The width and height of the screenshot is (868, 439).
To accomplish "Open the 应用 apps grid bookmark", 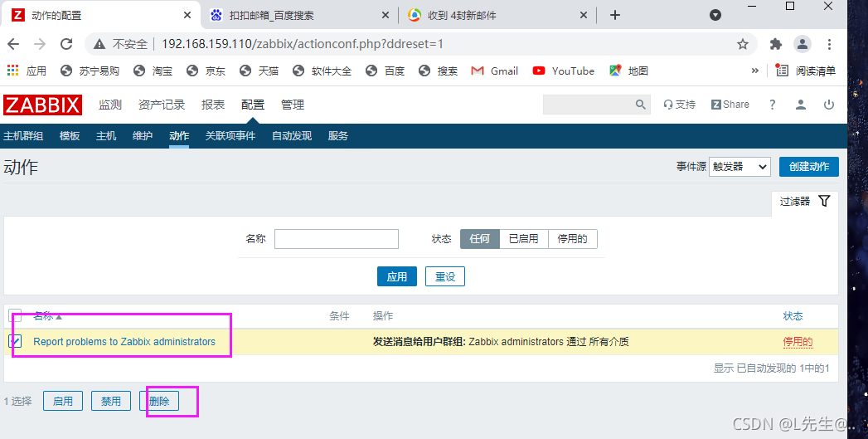I will (x=27, y=71).
